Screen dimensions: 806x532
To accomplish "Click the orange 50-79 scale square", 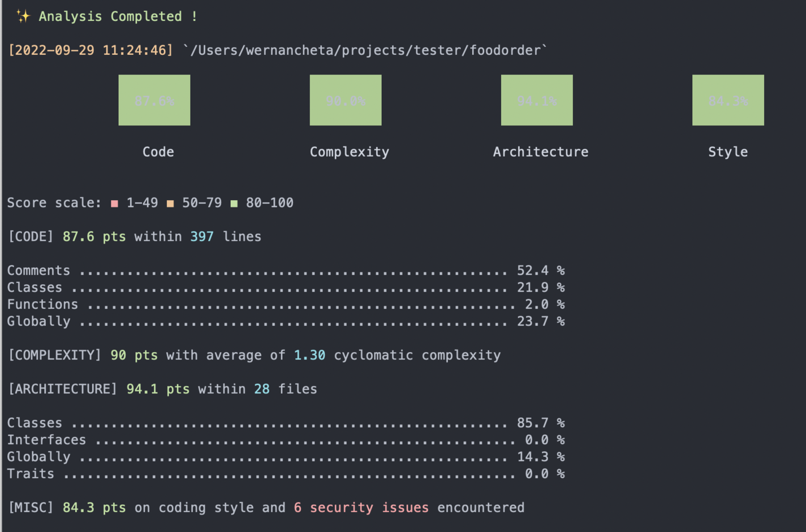I will coord(171,202).
